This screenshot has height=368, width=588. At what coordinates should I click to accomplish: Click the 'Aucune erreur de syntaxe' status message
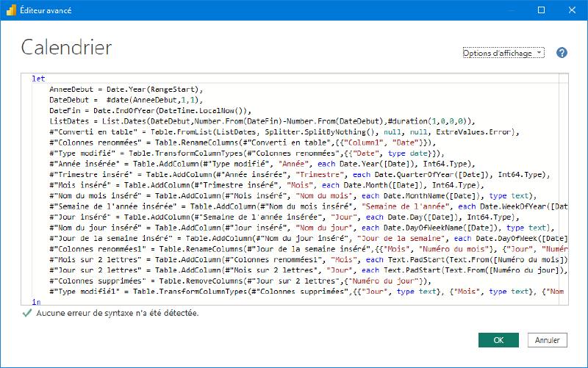pyautogui.click(x=118, y=313)
